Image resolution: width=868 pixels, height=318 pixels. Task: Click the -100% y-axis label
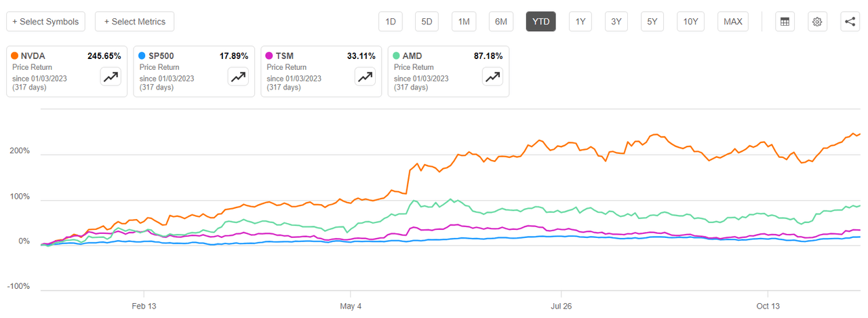(x=19, y=287)
